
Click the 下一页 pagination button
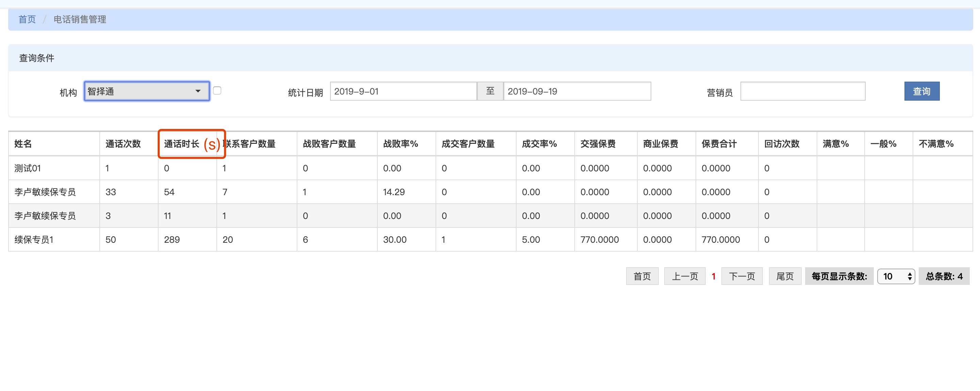(741, 276)
